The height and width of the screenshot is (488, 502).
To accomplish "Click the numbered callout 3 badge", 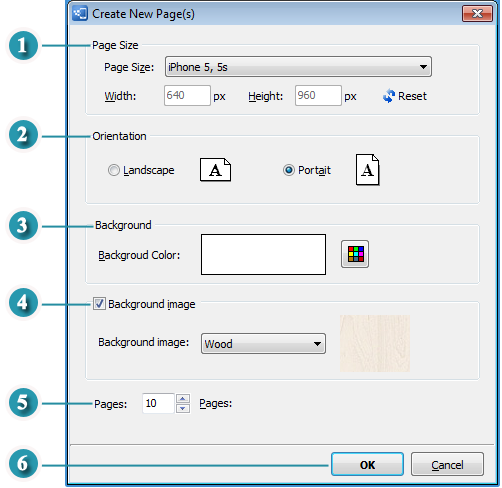I will coord(23,226).
